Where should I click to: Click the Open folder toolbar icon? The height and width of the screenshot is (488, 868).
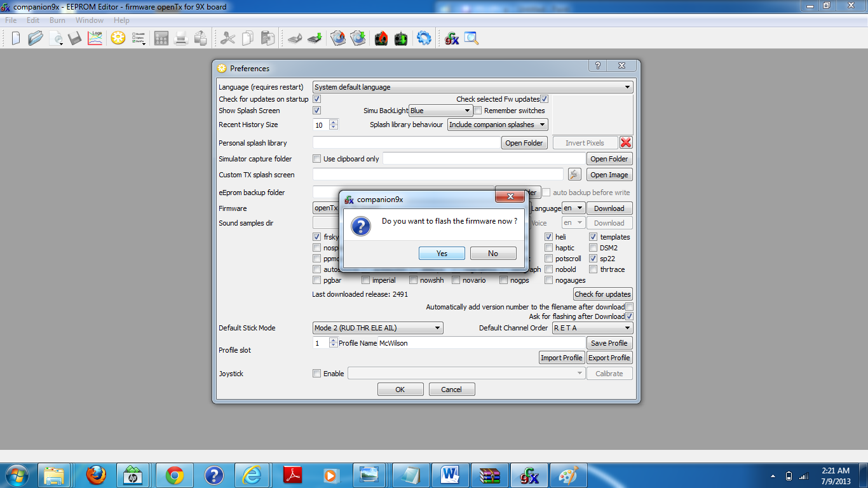[x=35, y=38]
